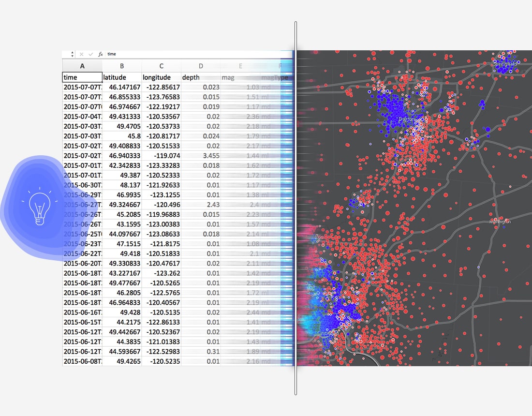Viewport: 532px width, 416px height.
Task: Select column D header
Action: pyautogui.click(x=201, y=66)
